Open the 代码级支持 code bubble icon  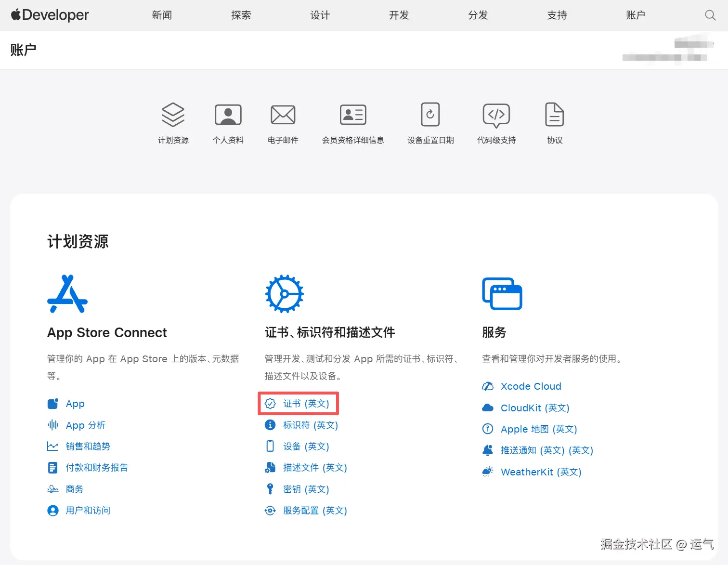[x=496, y=115]
